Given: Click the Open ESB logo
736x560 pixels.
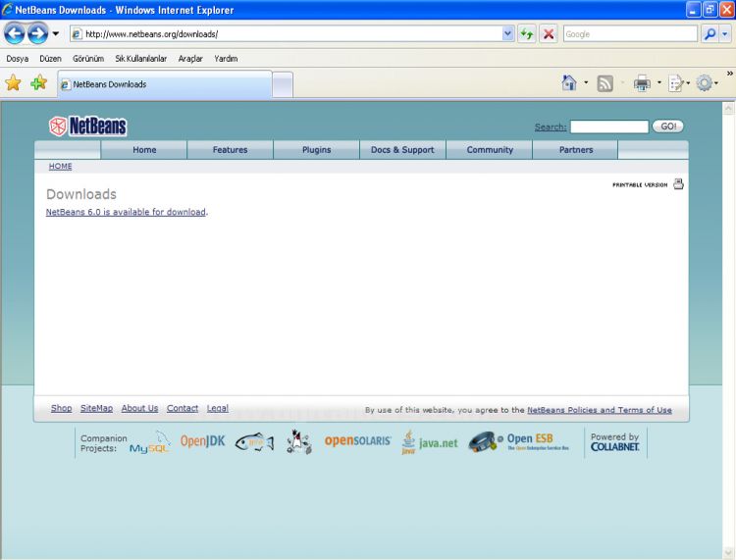Looking at the screenshot, I should [x=519, y=442].
